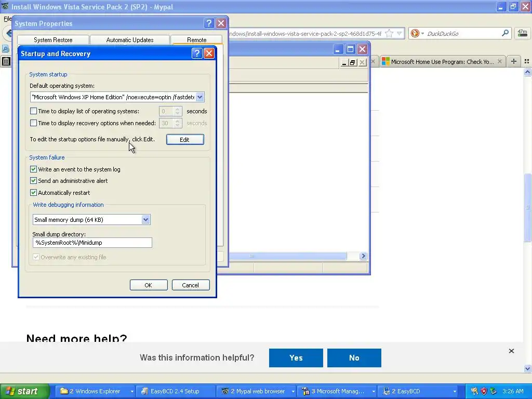
Task: Maximize the blue window behind the dialogs
Action: coord(350,49)
